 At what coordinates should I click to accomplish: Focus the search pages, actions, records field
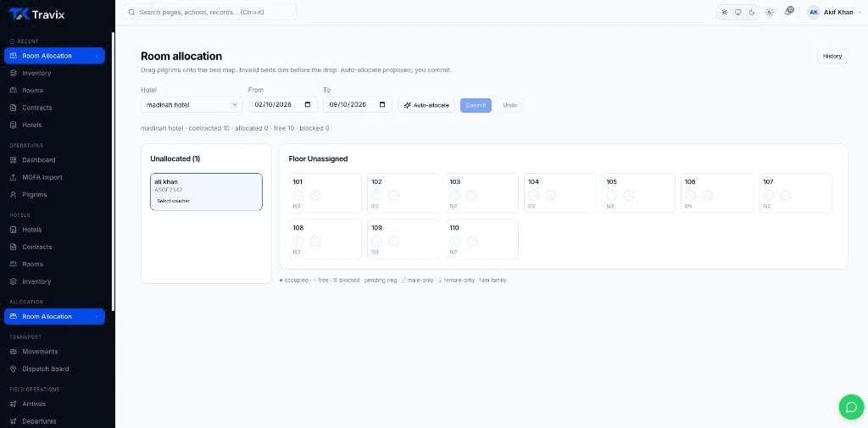tap(210, 12)
